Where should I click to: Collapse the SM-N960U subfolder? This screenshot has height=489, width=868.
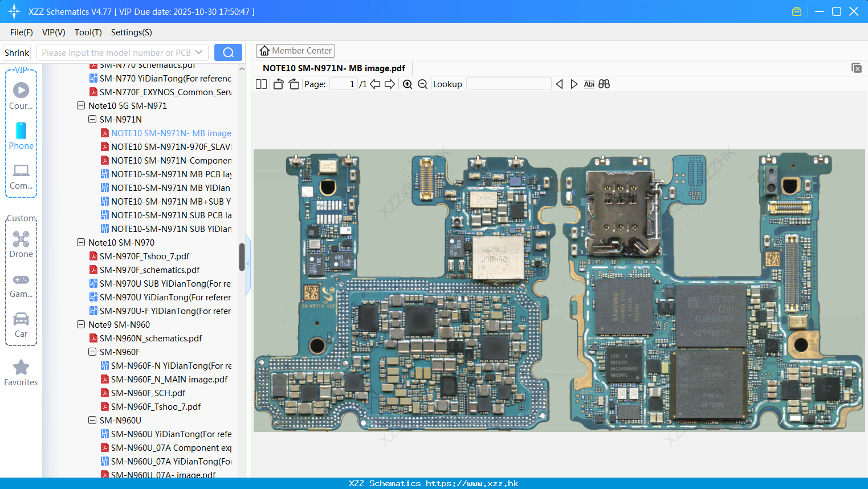pyautogui.click(x=92, y=420)
